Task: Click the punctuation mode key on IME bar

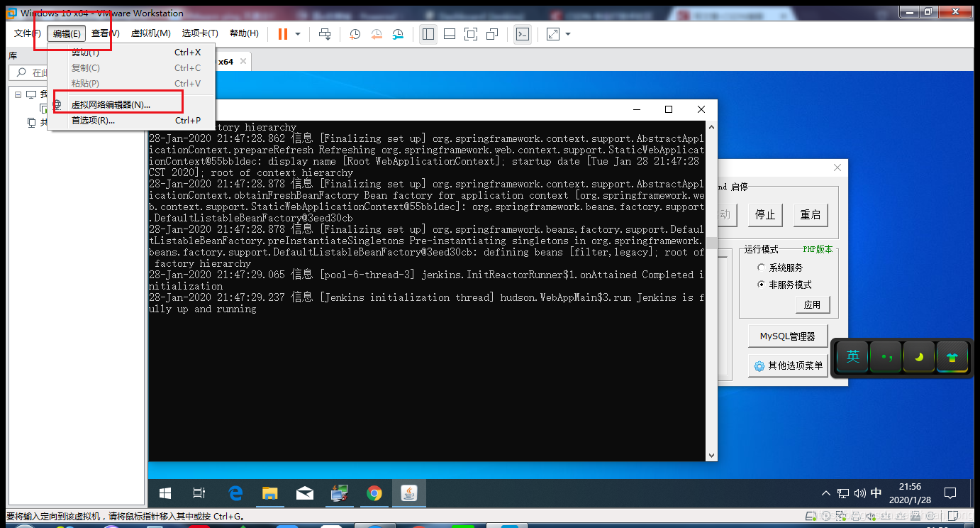Action: (886, 356)
